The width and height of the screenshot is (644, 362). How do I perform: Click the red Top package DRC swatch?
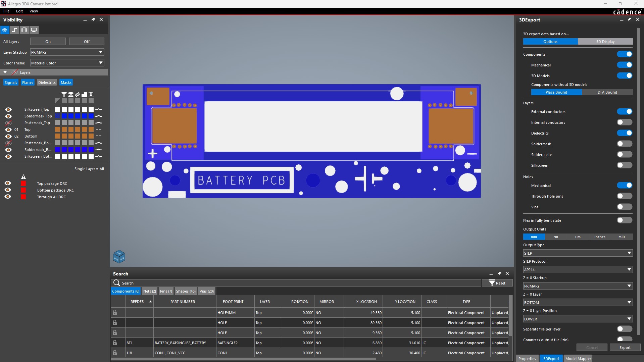pyautogui.click(x=23, y=184)
